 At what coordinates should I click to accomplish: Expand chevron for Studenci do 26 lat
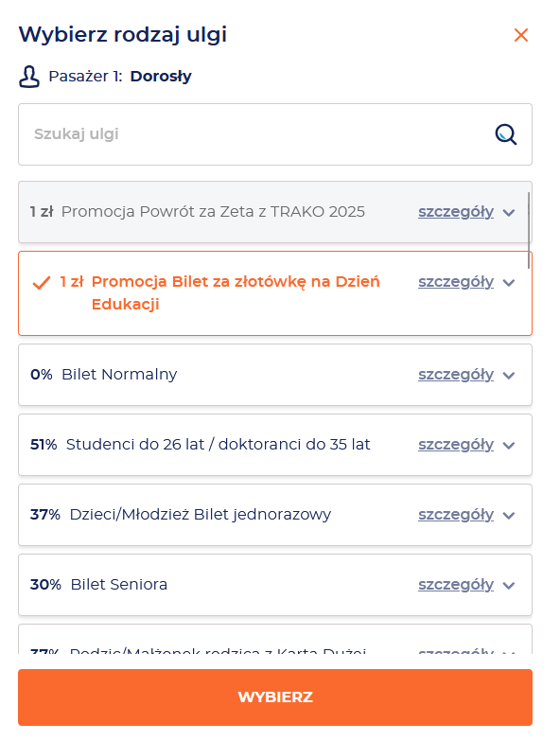[x=509, y=445]
